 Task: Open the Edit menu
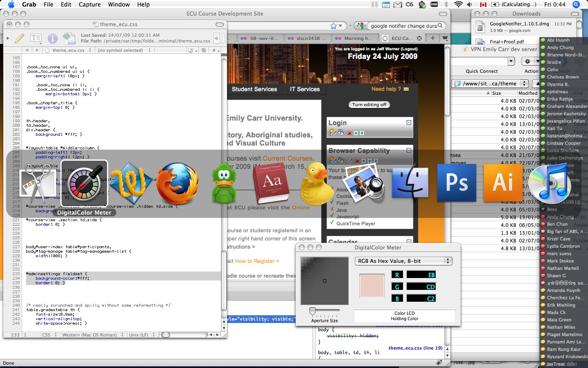(x=66, y=4)
